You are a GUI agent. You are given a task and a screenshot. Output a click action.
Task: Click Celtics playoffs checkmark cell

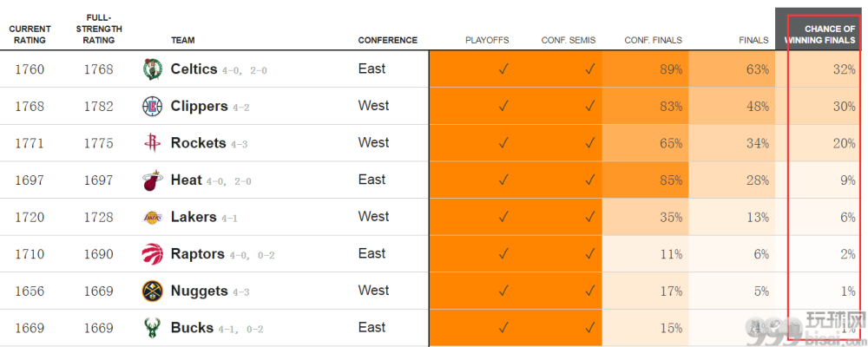coord(472,69)
